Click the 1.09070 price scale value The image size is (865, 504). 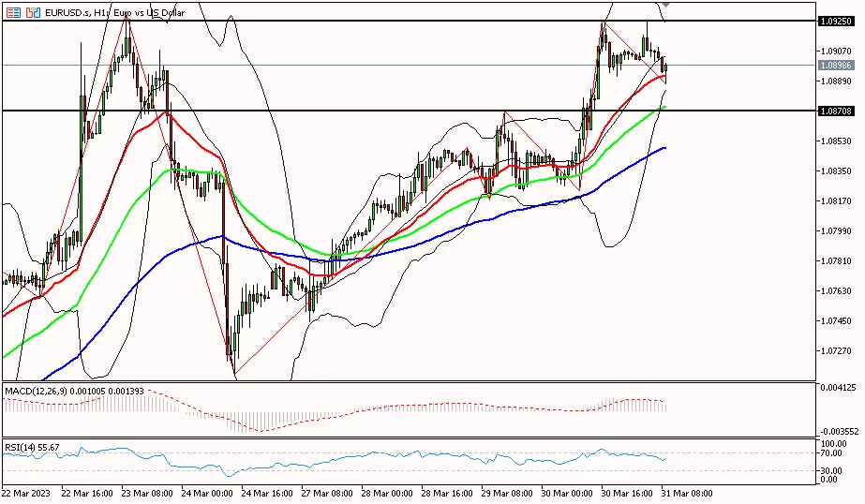(x=836, y=51)
